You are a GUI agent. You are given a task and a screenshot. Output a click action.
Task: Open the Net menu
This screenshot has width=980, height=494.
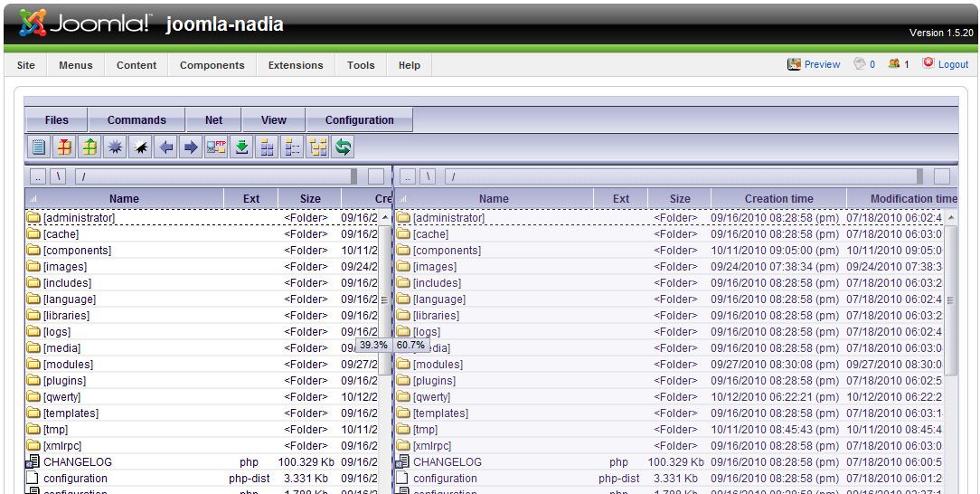click(x=213, y=120)
